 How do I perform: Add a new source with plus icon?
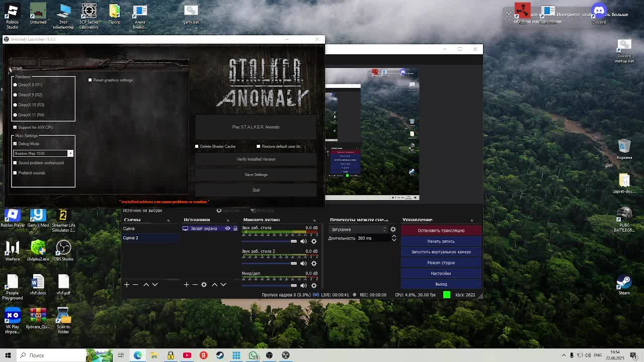coord(186,285)
